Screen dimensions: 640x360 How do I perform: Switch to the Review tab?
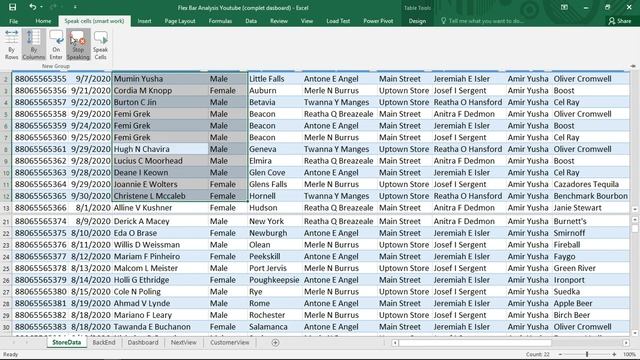[279, 21]
